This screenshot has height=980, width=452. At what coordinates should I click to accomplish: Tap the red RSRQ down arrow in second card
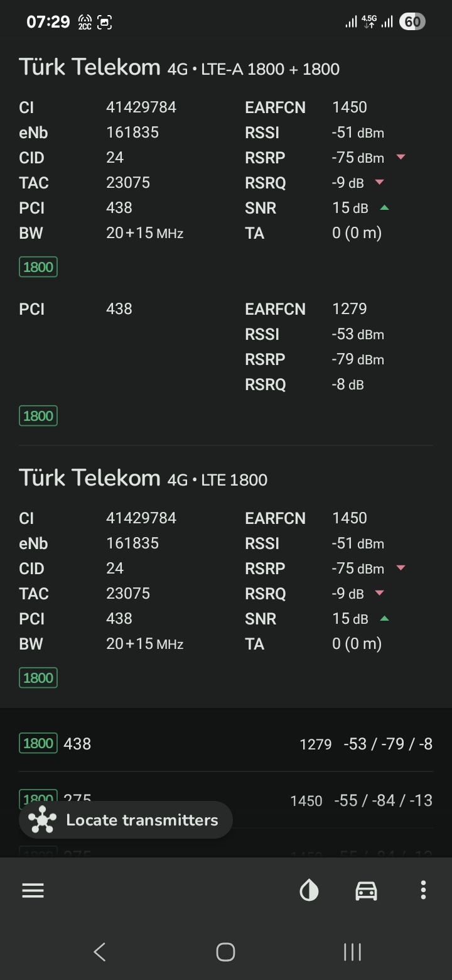379,593
